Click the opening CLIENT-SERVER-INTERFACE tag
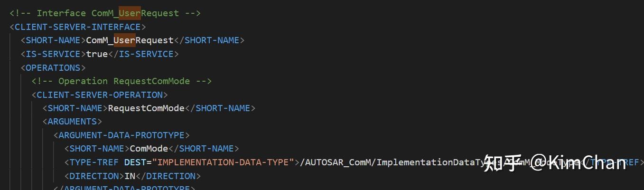This screenshot has height=190, width=644. [77, 27]
